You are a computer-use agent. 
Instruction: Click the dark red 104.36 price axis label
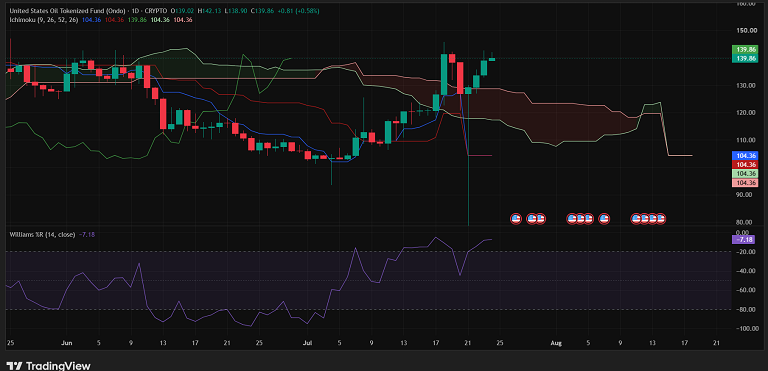pyautogui.click(x=744, y=165)
